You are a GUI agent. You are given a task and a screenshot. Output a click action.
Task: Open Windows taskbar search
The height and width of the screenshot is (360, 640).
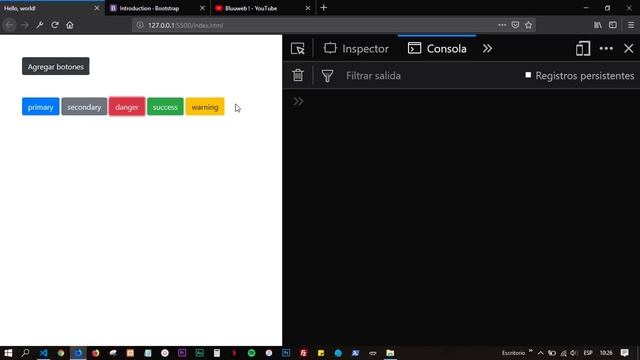pyautogui.click(x=25, y=353)
